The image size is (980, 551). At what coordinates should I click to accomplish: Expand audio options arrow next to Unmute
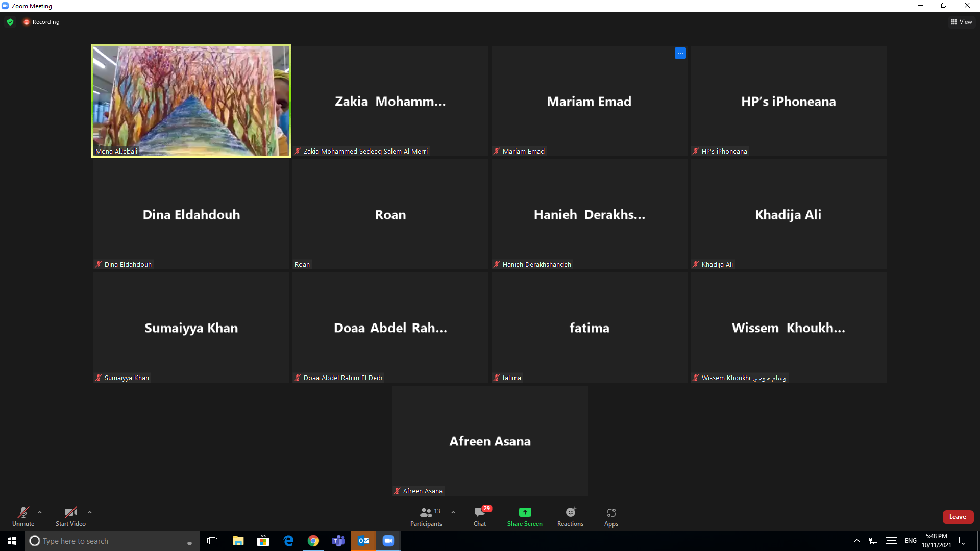click(x=40, y=512)
